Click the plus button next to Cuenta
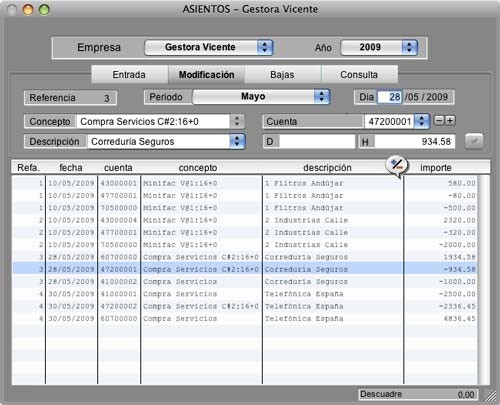The image size is (500, 405). click(x=450, y=120)
